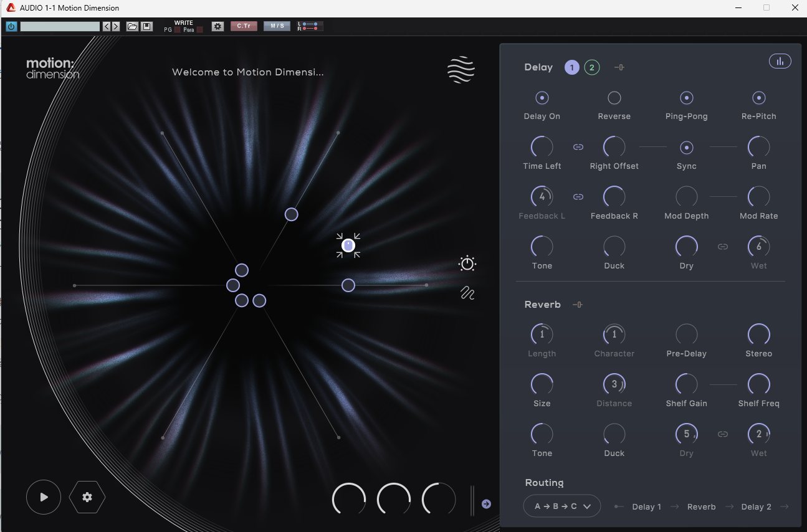The width and height of the screenshot is (807, 532).
Task: Select the node on right horizontal axis line
Action: point(348,285)
